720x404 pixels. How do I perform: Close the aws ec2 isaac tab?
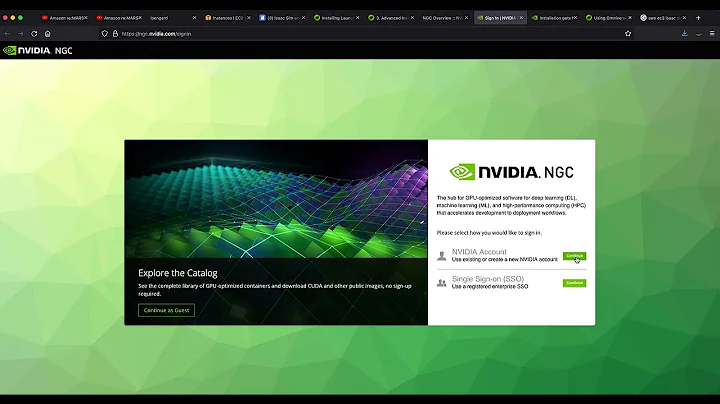pos(684,18)
